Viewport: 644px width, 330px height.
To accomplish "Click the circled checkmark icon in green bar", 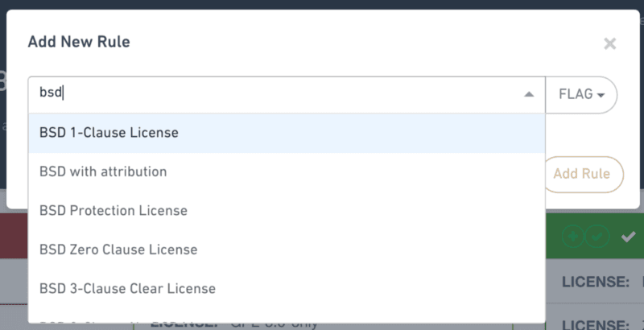I will pyautogui.click(x=597, y=236).
